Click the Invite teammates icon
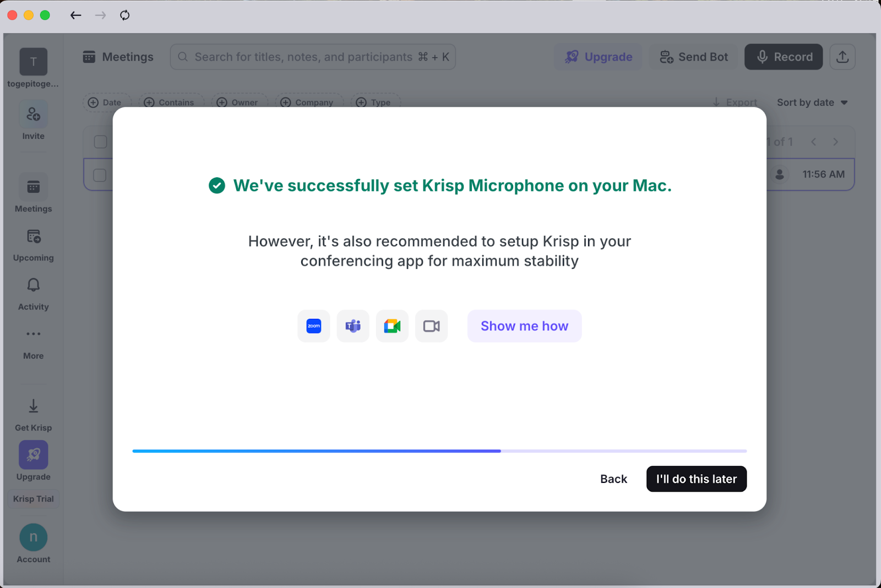 click(33, 120)
